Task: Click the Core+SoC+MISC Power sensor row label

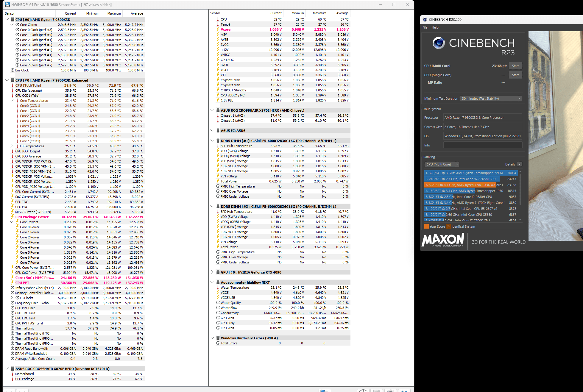Action: click(35, 278)
